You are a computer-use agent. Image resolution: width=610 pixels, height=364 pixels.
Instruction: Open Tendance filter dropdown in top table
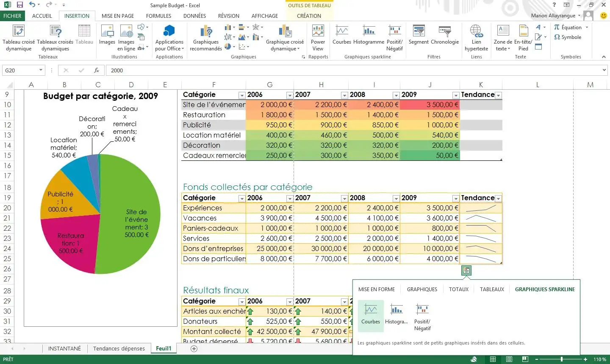click(498, 95)
